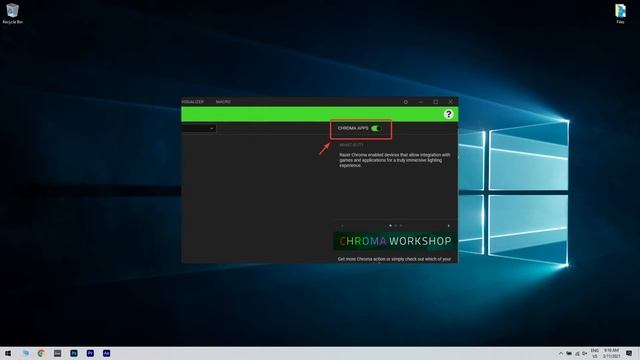640x360 pixels.
Task: Select the second banner pagination dot
Action: [396, 225]
